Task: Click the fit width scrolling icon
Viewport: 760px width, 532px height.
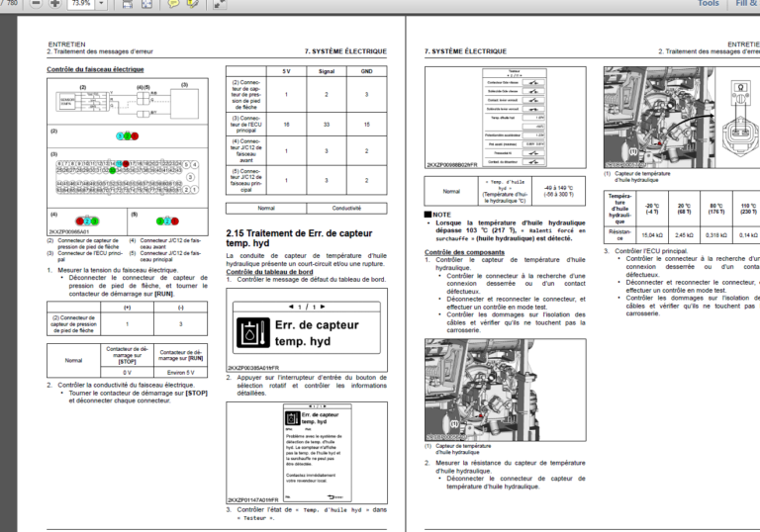Action: (128, 4)
